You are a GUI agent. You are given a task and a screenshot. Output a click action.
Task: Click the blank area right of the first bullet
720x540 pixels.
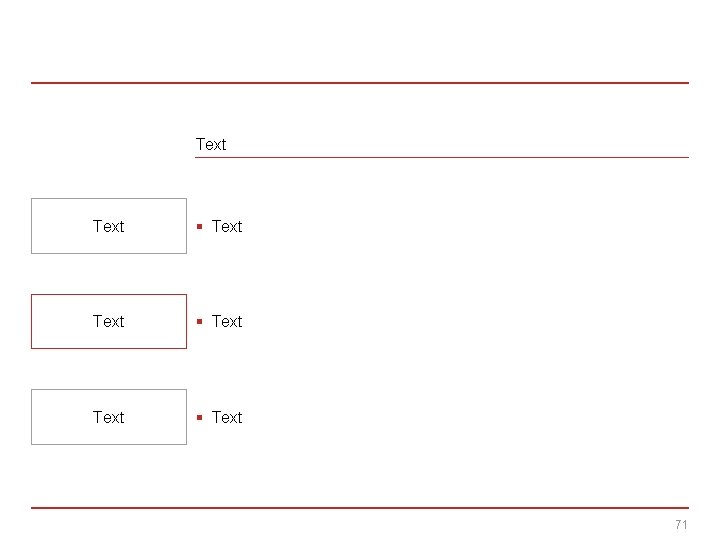pyautogui.click(x=466, y=226)
